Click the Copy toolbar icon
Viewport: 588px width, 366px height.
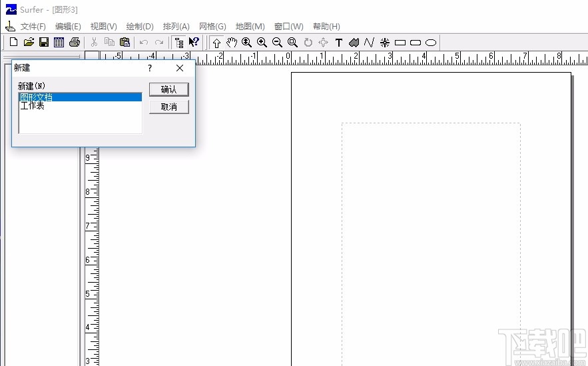click(x=109, y=42)
